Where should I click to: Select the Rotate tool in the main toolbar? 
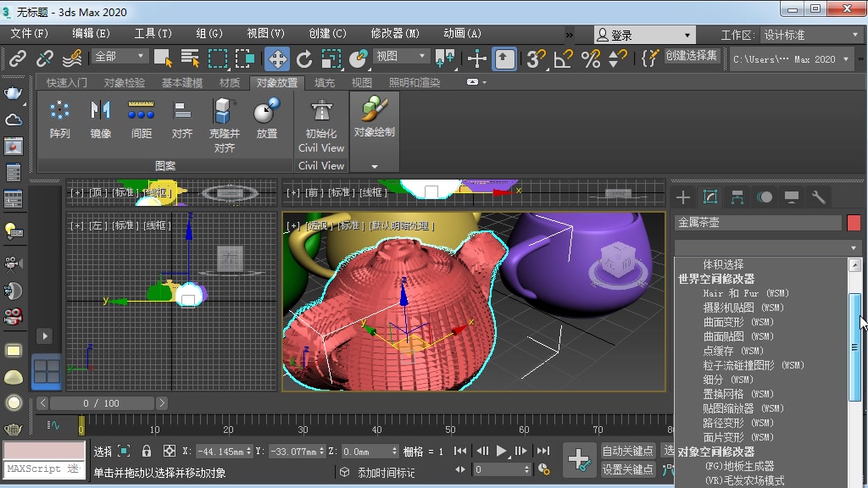(303, 59)
